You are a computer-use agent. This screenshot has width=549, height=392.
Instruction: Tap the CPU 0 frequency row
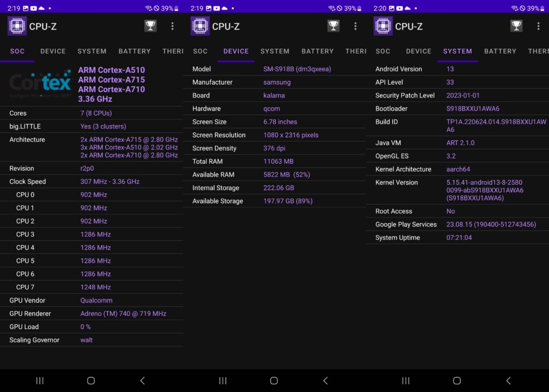tap(91, 195)
